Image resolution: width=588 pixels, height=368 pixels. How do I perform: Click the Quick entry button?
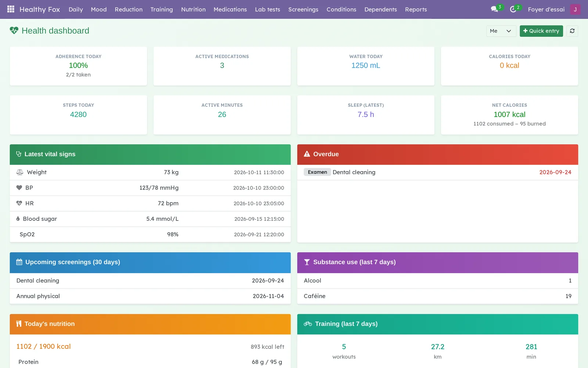(x=541, y=31)
